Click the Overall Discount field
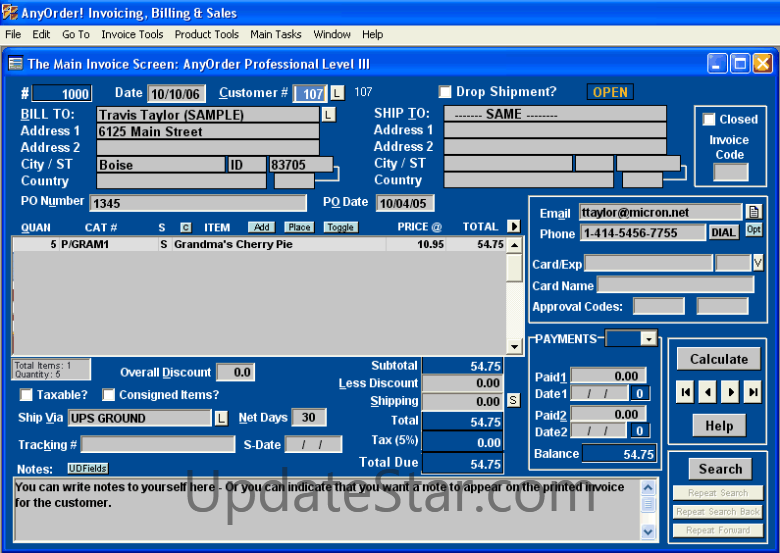 tap(236, 372)
